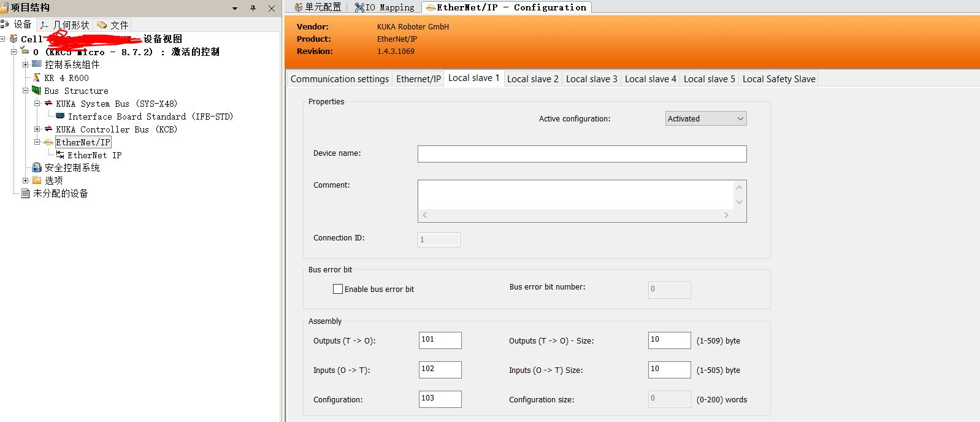Image resolution: width=980 pixels, height=422 pixels.
Task: Open the 几何形状 panel tab
Action: coord(65,25)
